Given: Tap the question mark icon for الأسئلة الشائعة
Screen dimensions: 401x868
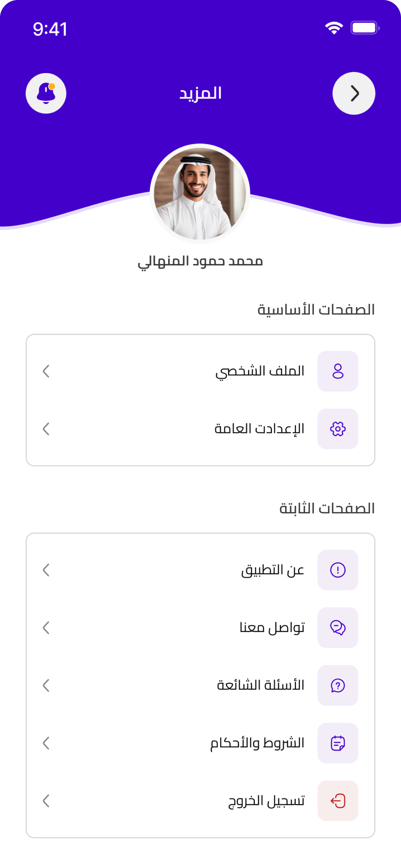Looking at the screenshot, I should tap(338, 686).
